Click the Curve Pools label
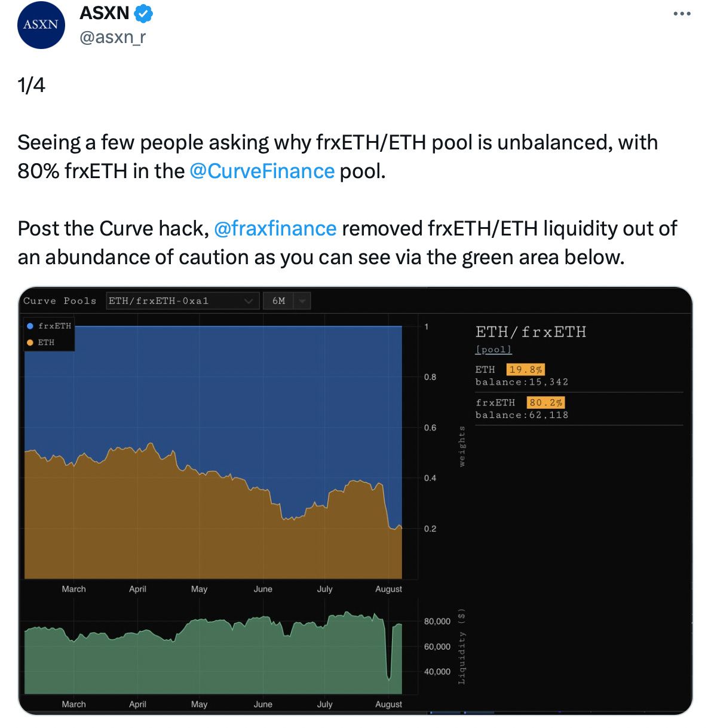The width and height of the screenshot is (711, 728). tap(60, 301)
